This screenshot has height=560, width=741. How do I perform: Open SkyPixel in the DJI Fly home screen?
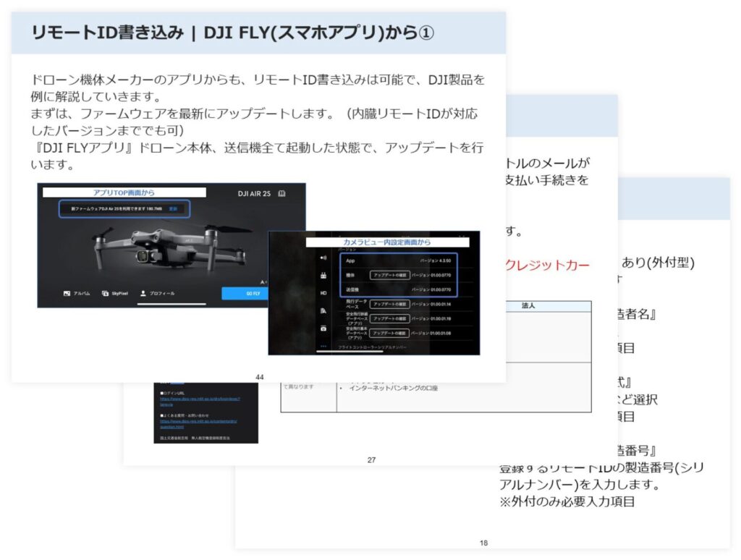pos(115,294)
